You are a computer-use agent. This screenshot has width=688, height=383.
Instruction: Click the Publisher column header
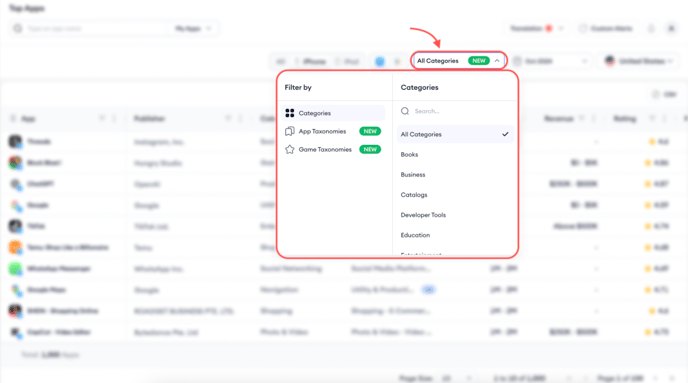[x=149, y=118]
